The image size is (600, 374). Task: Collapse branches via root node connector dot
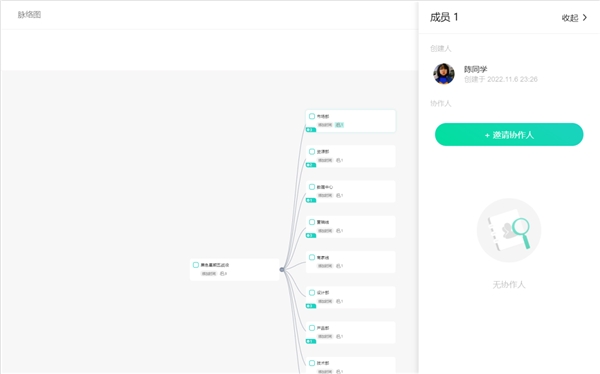pos(282,269)
